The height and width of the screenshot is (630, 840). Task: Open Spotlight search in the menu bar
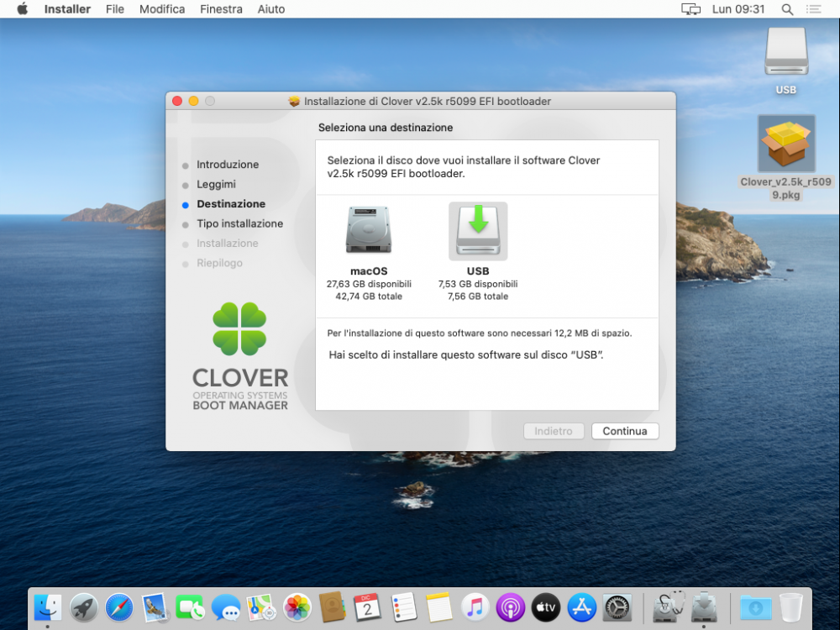[787, 9]
